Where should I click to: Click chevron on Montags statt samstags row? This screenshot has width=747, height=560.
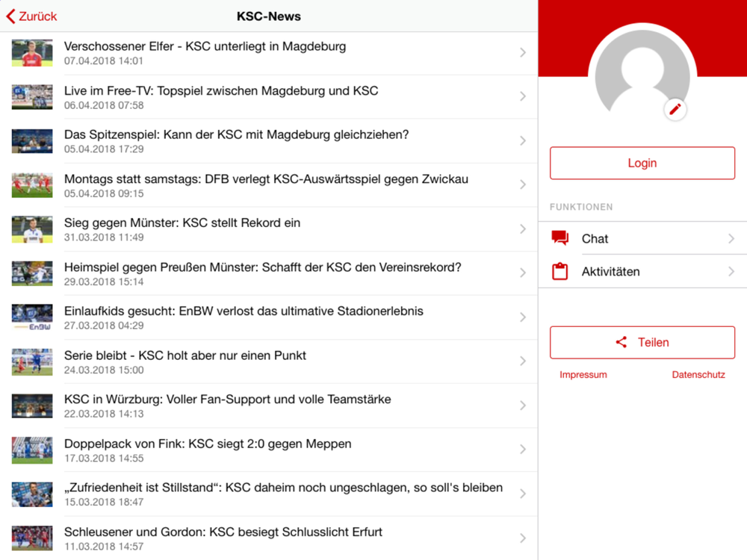click(x=523, y=184)
